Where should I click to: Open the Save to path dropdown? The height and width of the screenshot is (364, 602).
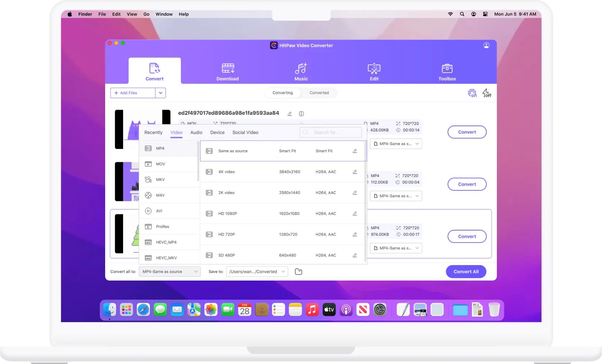(257, 272)
